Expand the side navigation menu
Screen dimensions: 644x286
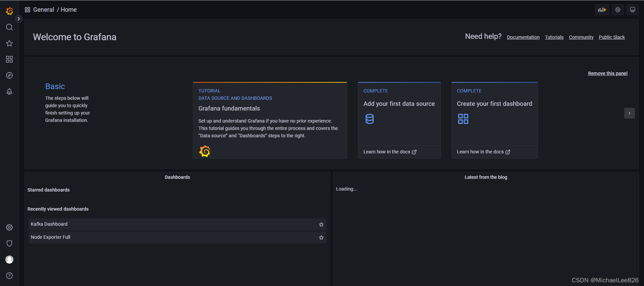(19, 19)
